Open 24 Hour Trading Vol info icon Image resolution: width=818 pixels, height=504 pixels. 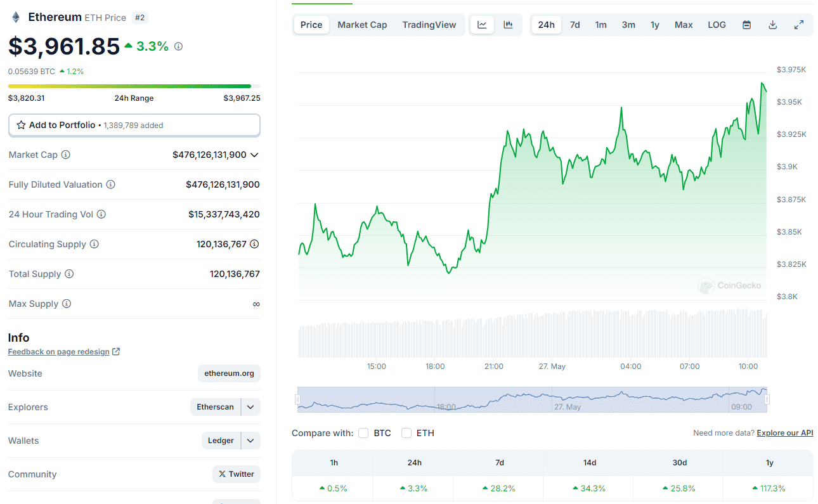[101, 214]
